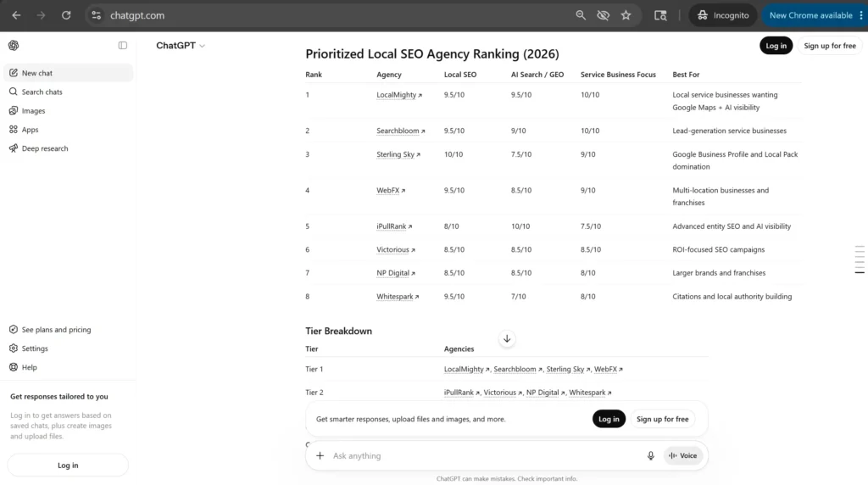The width and height of the screenshot is (868, 485).
Task: Open Searchbloom link in Tier 1 row
Action: [x=518, y=370]
